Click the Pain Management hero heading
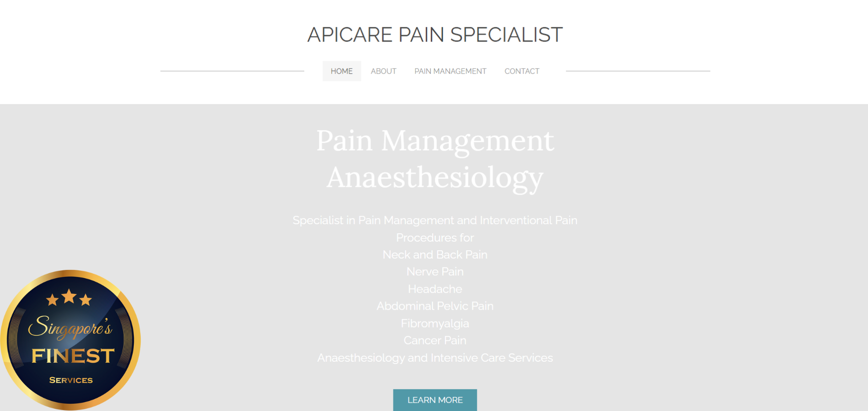The image size is (868, 411). point(435,140)
